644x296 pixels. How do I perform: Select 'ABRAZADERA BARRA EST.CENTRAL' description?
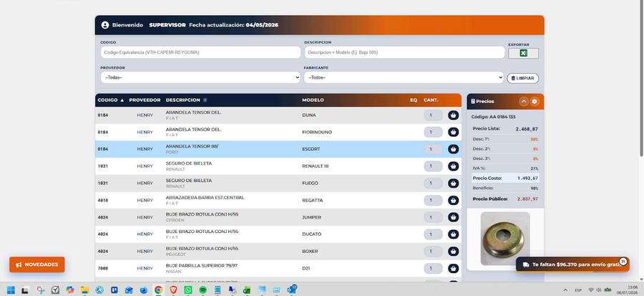(x=205, y=198)
